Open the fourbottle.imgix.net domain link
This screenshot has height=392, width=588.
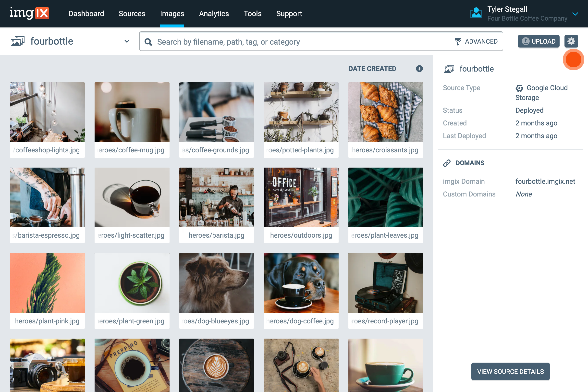pyautogui.click(x=545, y=181)
